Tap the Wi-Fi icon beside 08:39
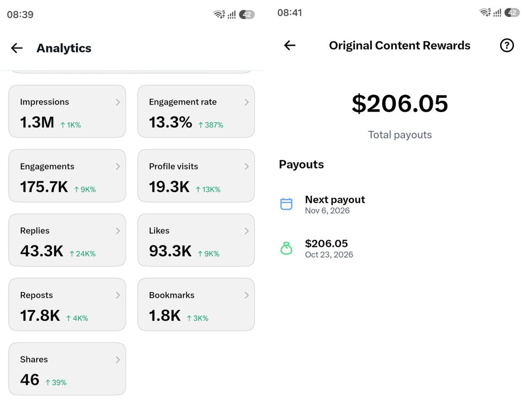 click(219, 14)
